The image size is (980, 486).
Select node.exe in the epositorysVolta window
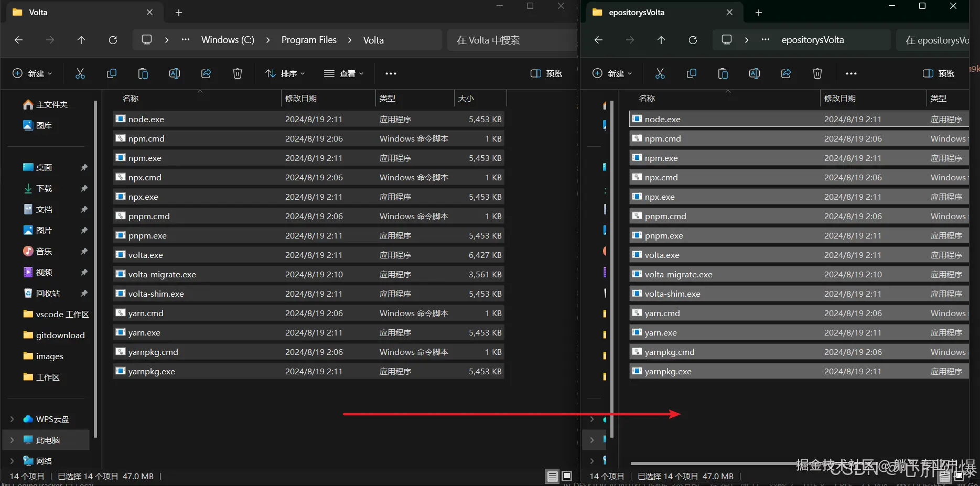(799, 119)
